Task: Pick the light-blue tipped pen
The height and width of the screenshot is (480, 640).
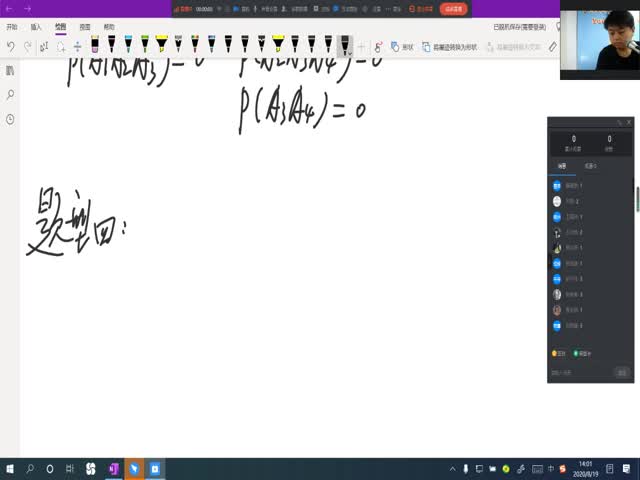Action: point(128,44)
